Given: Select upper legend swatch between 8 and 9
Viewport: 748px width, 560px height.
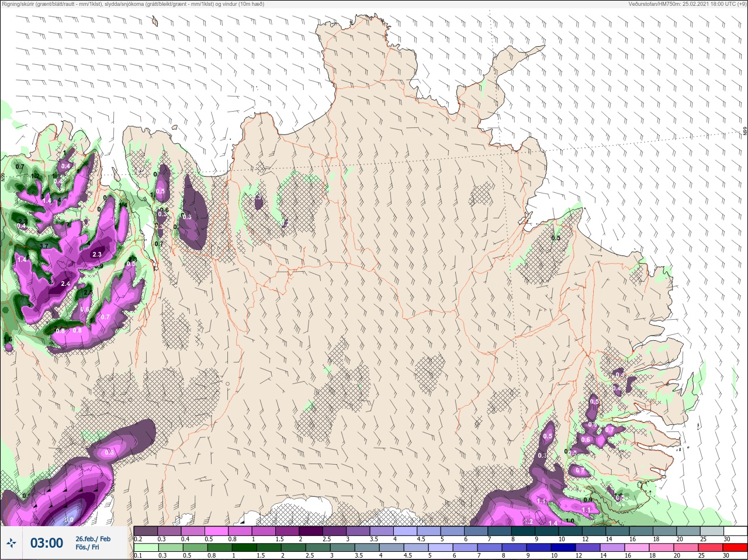Looking at the screenshot, I should [523, 531].
